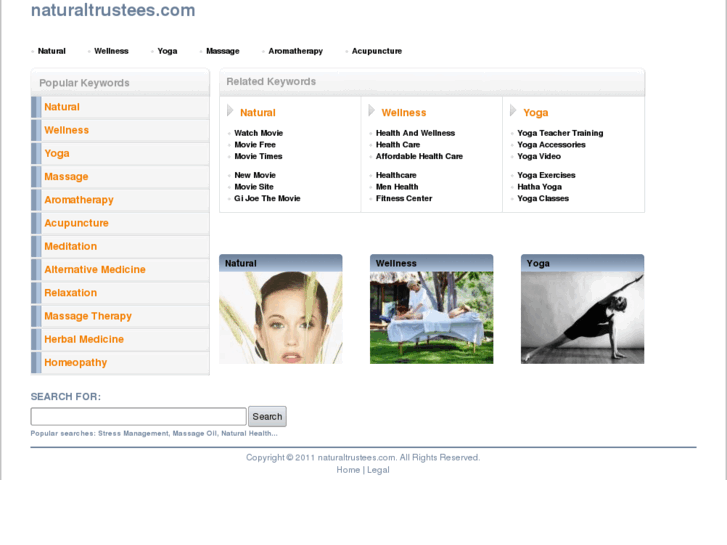Screen dimensions: 727x545
Task: Open Natural Health popular search
Action: coord(249,434)
